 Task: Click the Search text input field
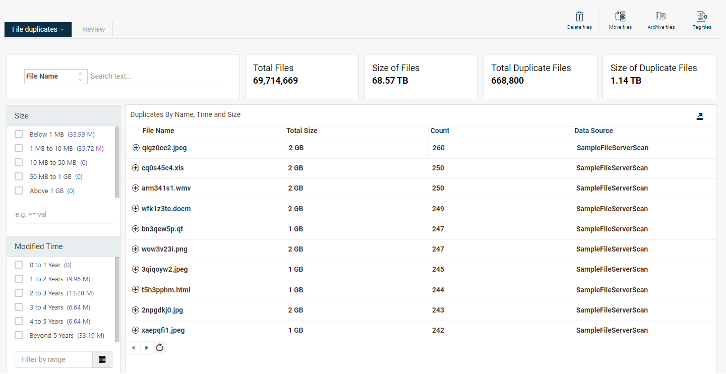(x=155, y=76)
